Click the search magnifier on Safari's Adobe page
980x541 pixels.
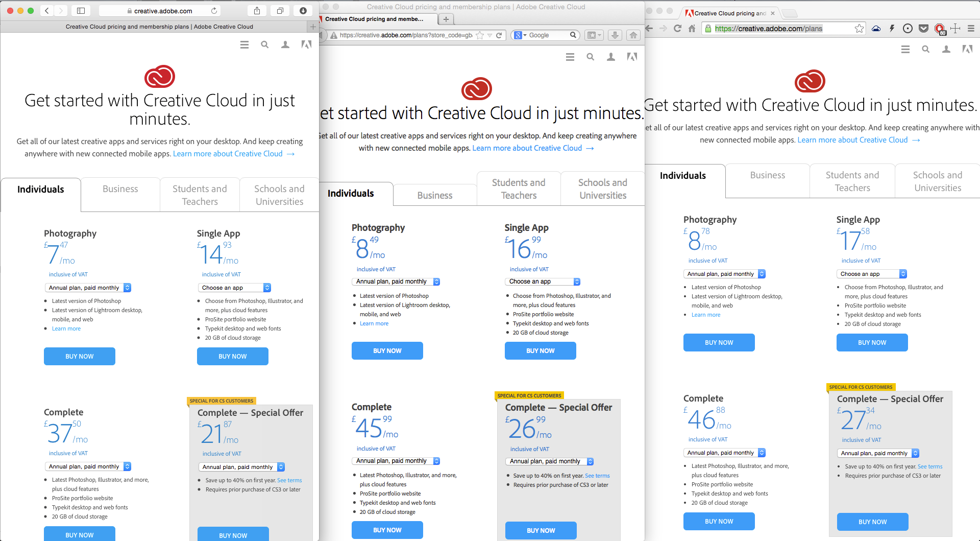coord(265,45)
